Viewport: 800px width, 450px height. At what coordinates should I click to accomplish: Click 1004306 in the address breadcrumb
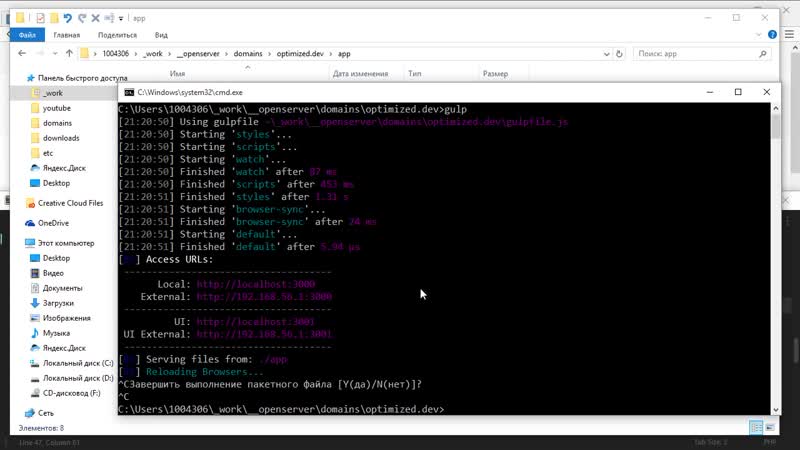[115, 54]
